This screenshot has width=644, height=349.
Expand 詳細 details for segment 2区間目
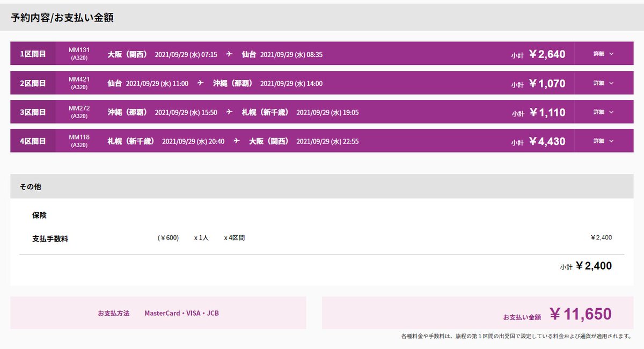point(602,83)
